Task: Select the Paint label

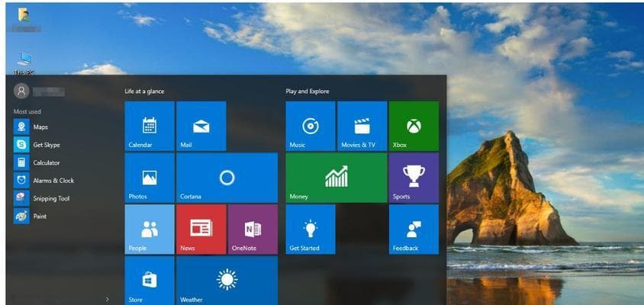Action: tap(40, 217)
